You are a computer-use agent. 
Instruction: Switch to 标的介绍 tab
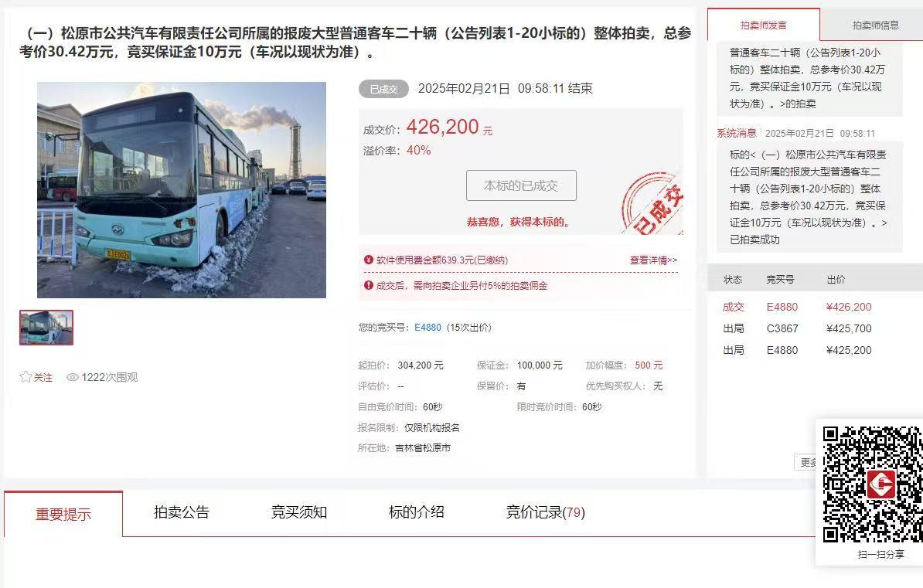tap(416, 512)
